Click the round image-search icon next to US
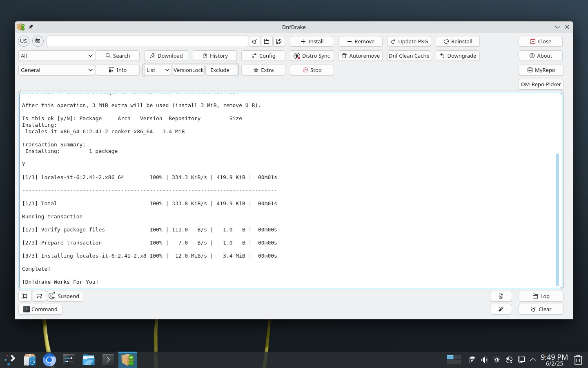588x368 pixels. (x=38, y=41)
